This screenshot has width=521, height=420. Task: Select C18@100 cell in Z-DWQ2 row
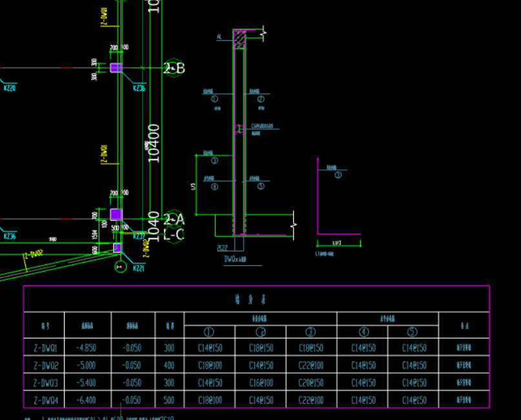tap(210, 365)
